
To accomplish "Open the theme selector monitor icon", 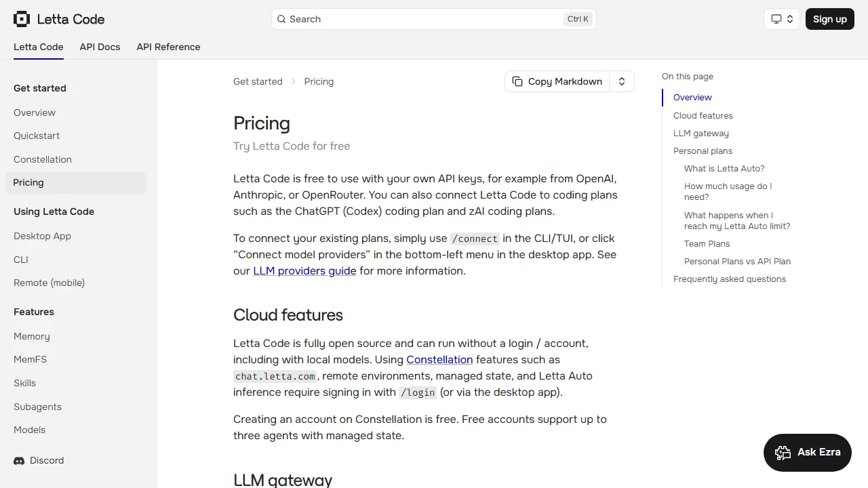I will coord(776,19).
